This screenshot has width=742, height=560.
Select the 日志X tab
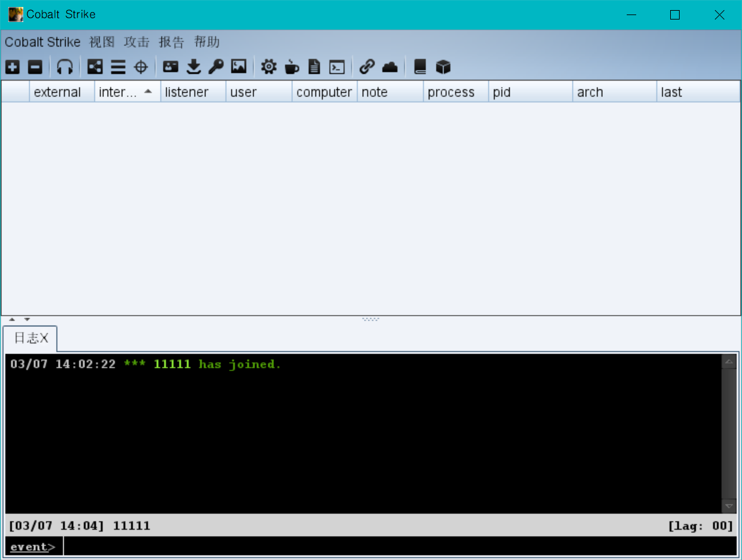pos(31,338)
